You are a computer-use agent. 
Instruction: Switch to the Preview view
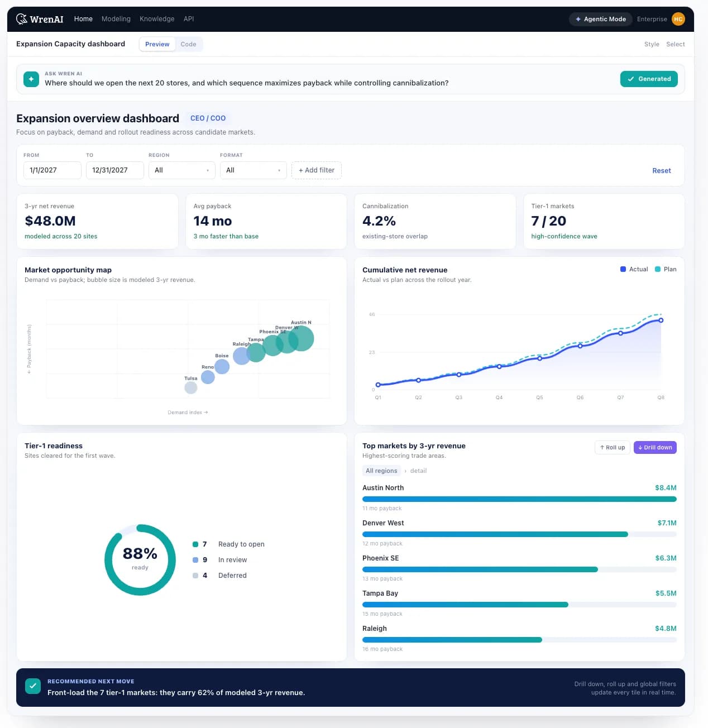[157, 44]
